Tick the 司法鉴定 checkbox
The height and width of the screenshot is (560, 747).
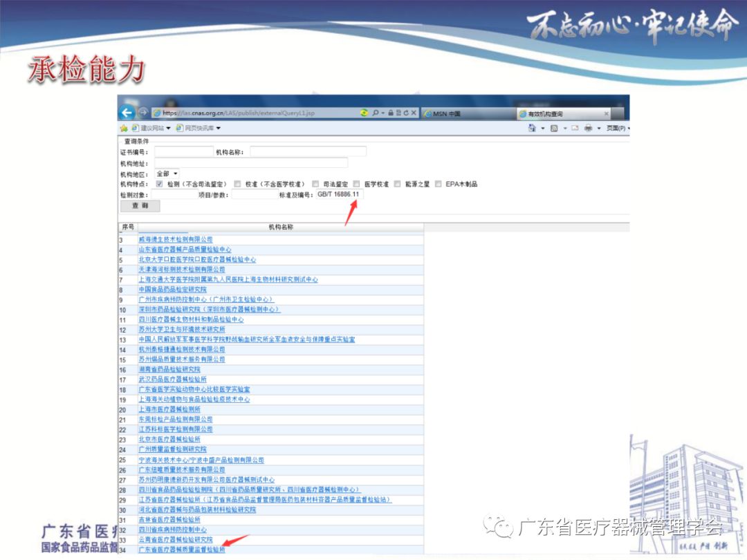tap(315, 184)
